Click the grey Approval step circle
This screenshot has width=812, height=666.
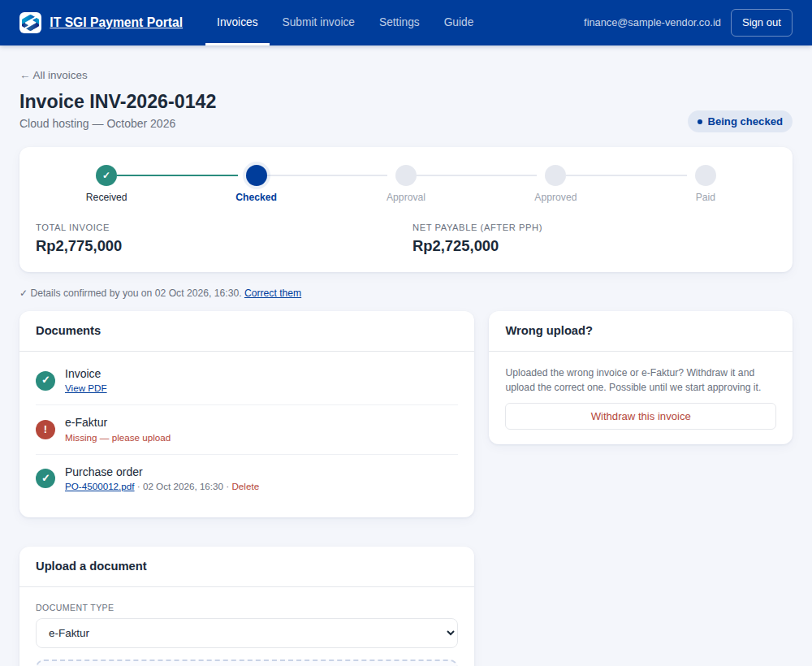[406, 175]
